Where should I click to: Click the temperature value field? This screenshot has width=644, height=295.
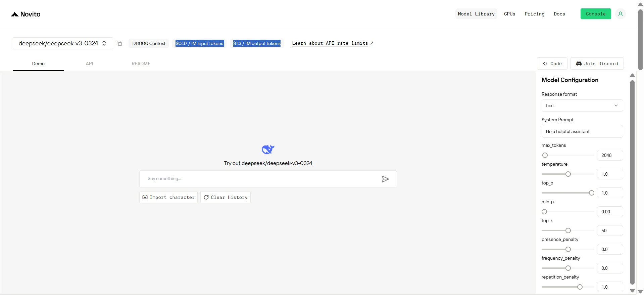tap(610, 174)
